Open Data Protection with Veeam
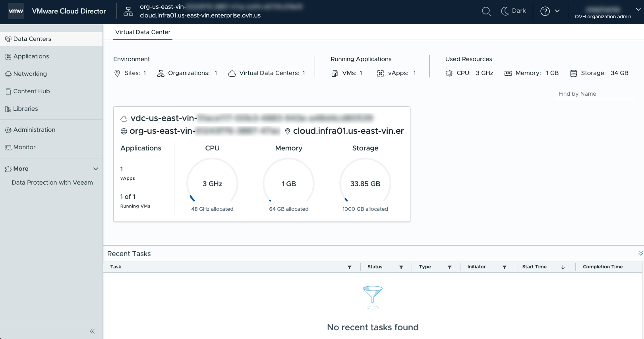 click(52, 183)
